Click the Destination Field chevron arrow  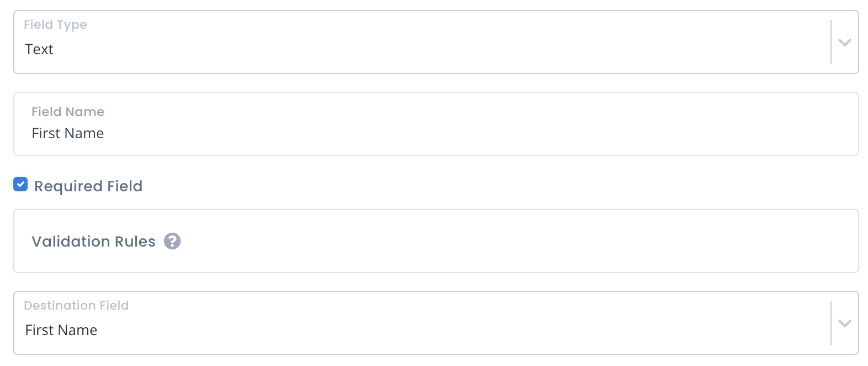844,323
